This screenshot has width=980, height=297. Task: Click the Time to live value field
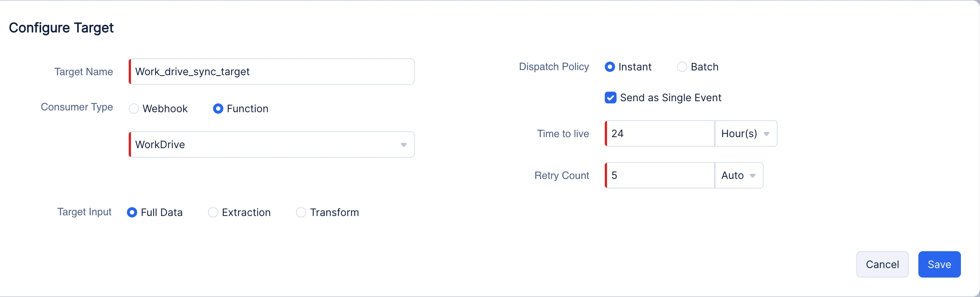(660, 133)
